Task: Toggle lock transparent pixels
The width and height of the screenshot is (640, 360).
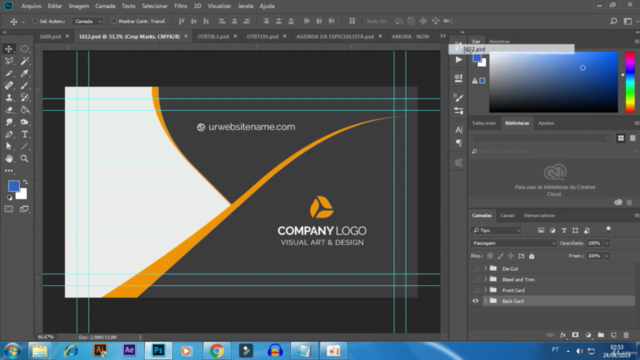Action: (x=490, y=256)
